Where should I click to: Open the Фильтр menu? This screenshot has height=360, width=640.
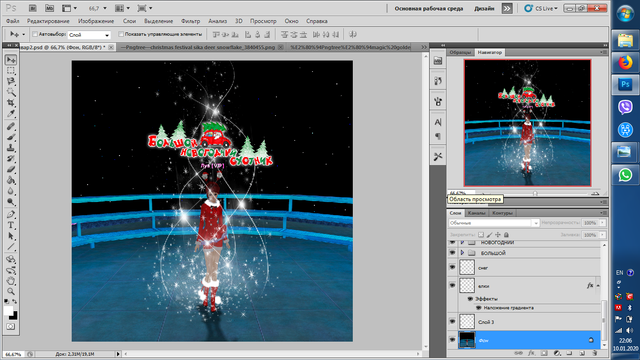[190, 21]
